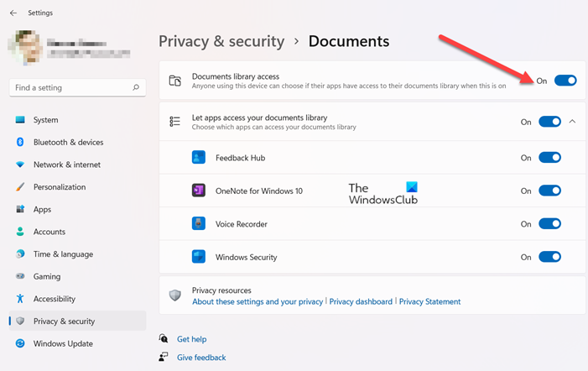Toggle Voice Recorder documents access off
This screenshot has height=371, width=588.
(549, 224)
